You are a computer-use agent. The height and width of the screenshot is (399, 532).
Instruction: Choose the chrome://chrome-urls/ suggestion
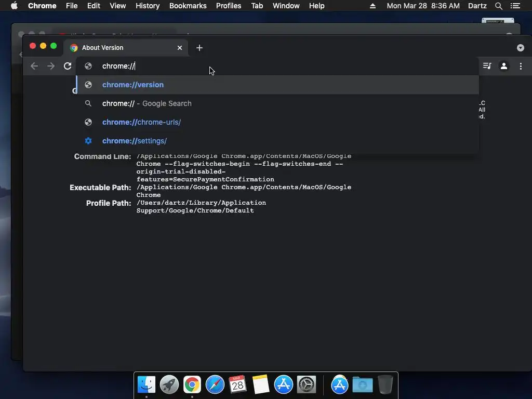277,122
